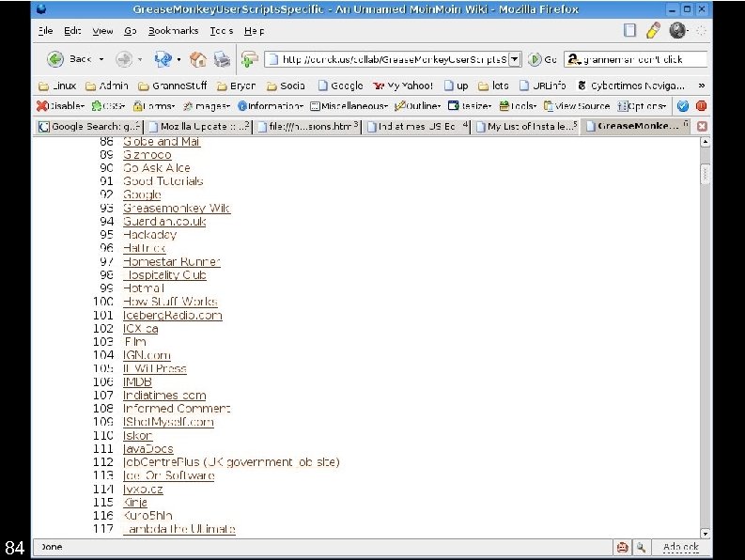
Task: Open the Linux bookmarks folder
Action: click(57, 86)
